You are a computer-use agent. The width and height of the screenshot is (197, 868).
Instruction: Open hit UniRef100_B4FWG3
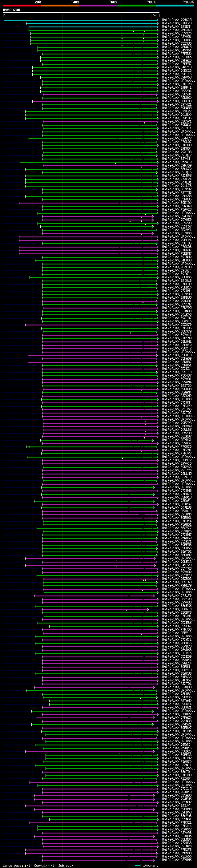(x=177, y=260)
